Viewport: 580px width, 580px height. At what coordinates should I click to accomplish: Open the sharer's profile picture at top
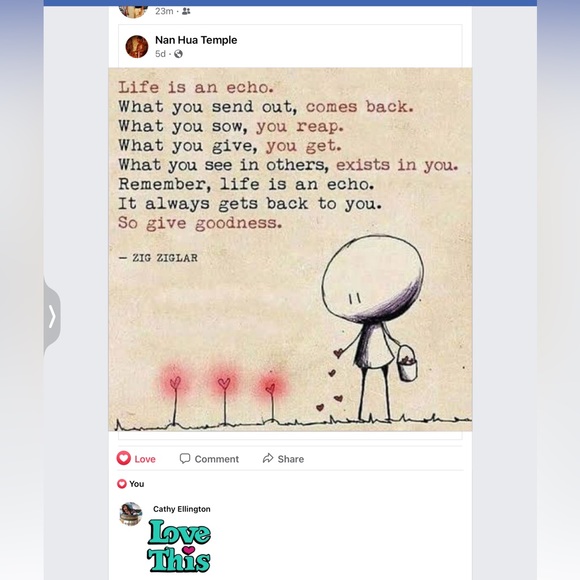point(134,12)
